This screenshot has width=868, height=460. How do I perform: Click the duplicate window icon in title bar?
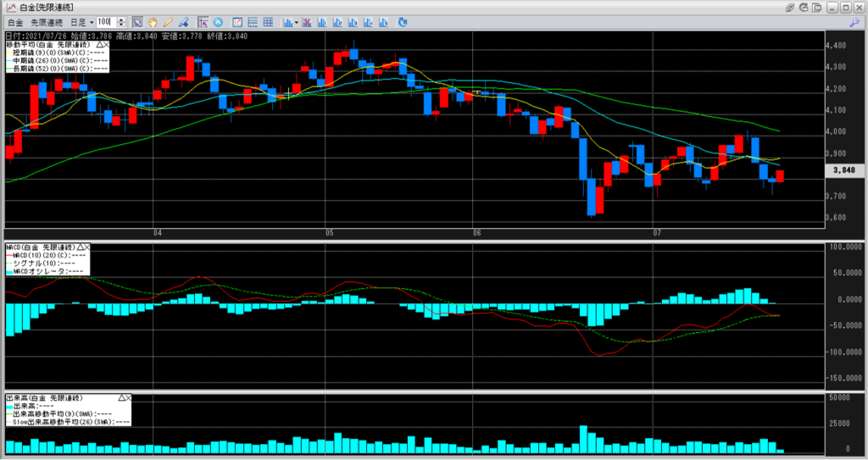816,8
